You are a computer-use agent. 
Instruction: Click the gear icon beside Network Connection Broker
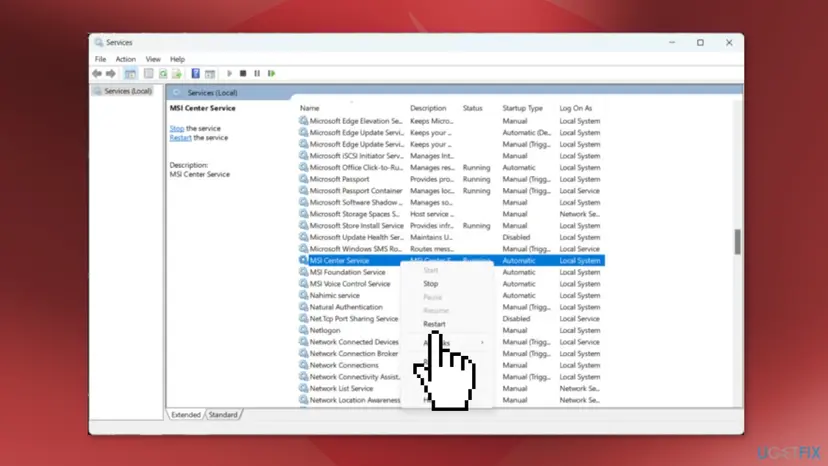tap(303, 353)
